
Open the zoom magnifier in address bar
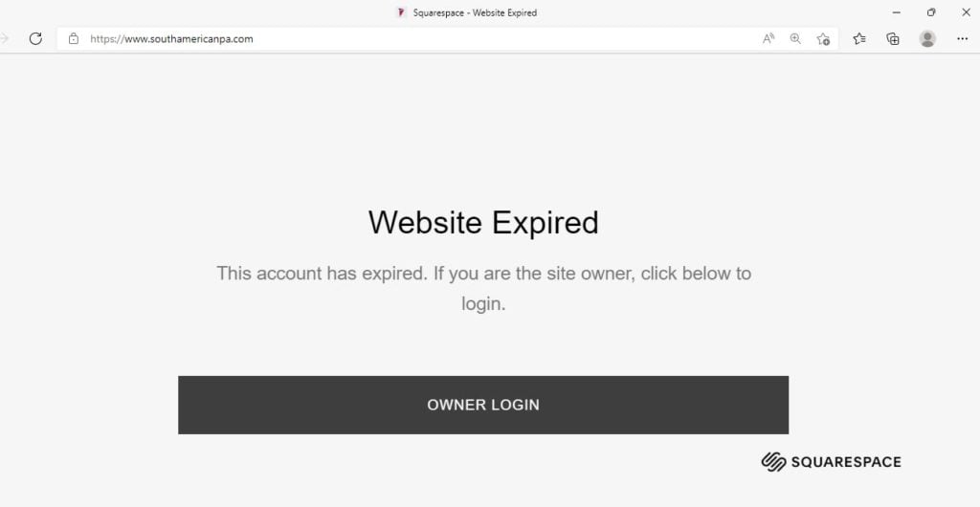(x=795, y=38)
